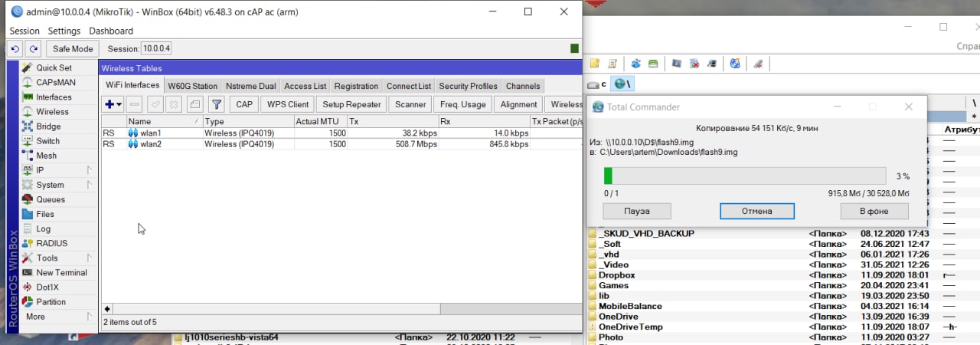The width and height of the screenshot is (980, 345).
Task: Click the Disable cross icon in Wireless Tables
Action: (174, 104)
